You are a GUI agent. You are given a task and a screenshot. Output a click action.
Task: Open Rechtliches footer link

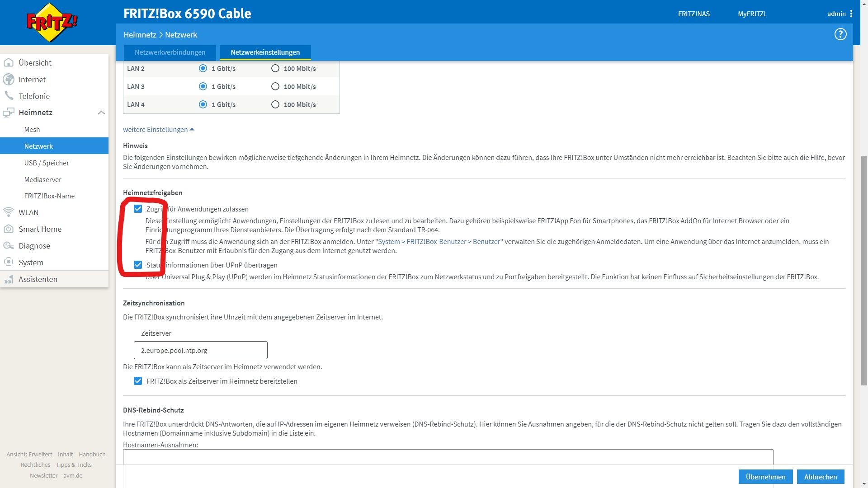click(36, 465)
